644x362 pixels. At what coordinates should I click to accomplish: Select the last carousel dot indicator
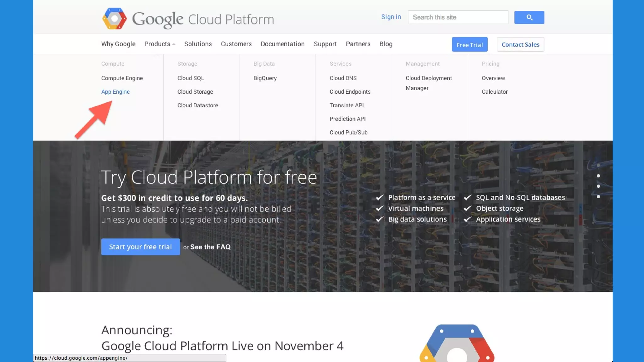point(598,197)
